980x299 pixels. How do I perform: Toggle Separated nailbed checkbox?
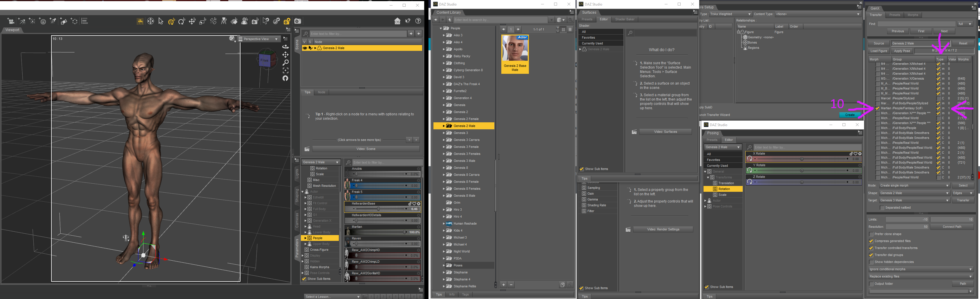tap(882, 207)
